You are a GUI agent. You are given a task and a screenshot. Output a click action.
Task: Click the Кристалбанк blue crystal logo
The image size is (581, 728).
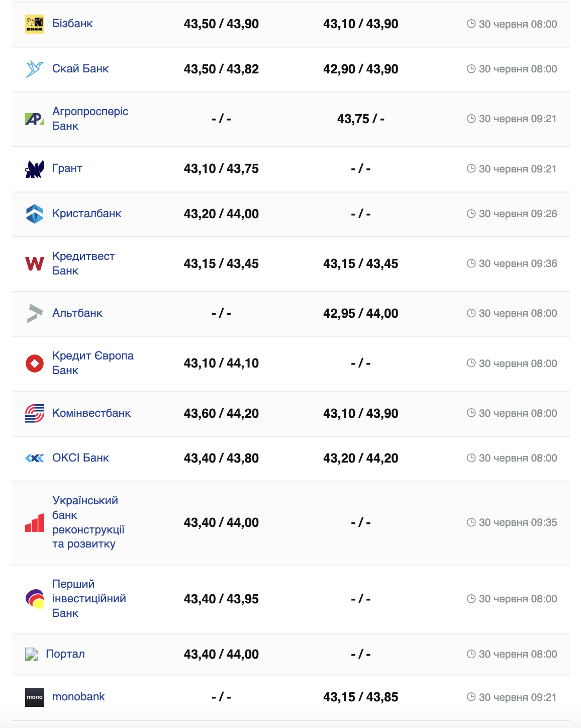pos(35,214)
